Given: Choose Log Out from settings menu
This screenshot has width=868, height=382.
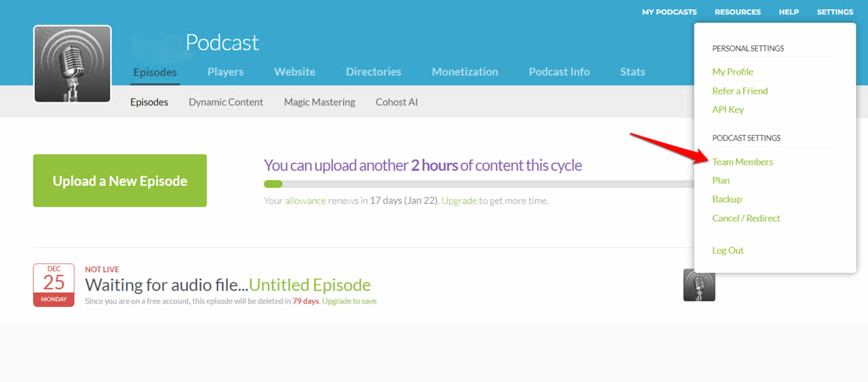Looking at the screenshot, I should point(727,251).
